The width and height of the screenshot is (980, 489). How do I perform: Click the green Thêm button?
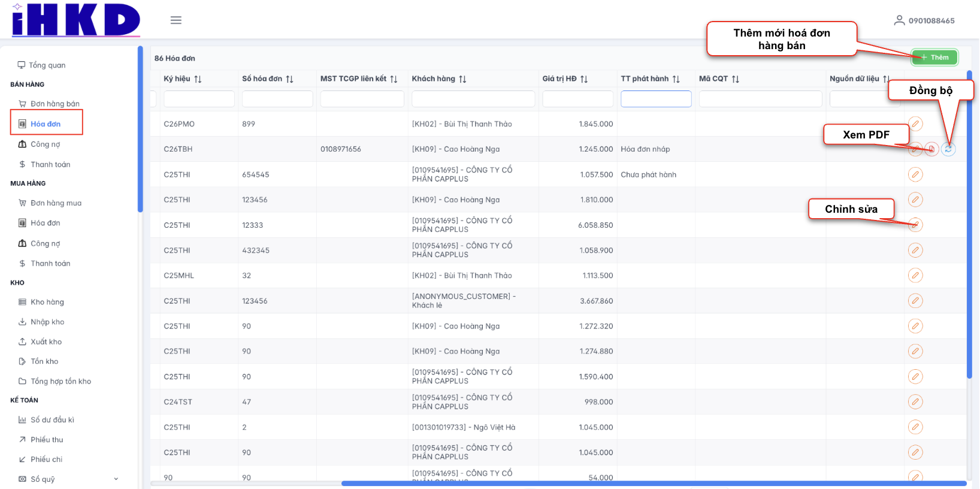point(934,58)
